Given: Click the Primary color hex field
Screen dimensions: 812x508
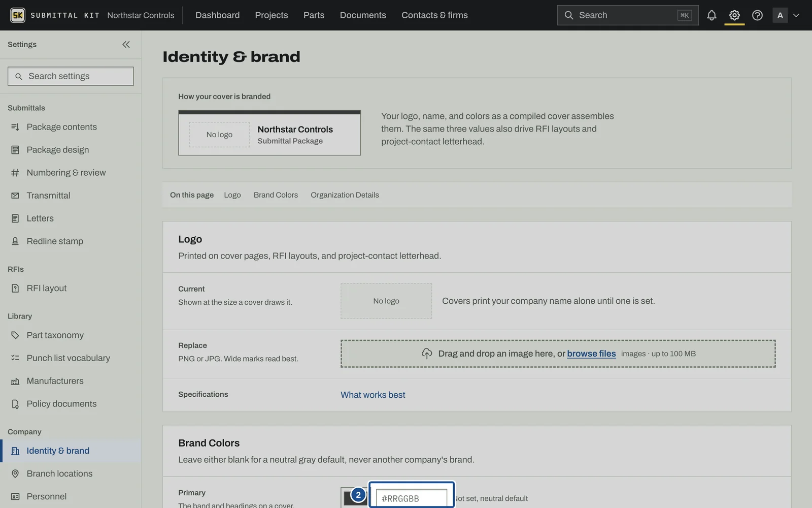Looking at the screenshot, I should [x=412, y=498].
